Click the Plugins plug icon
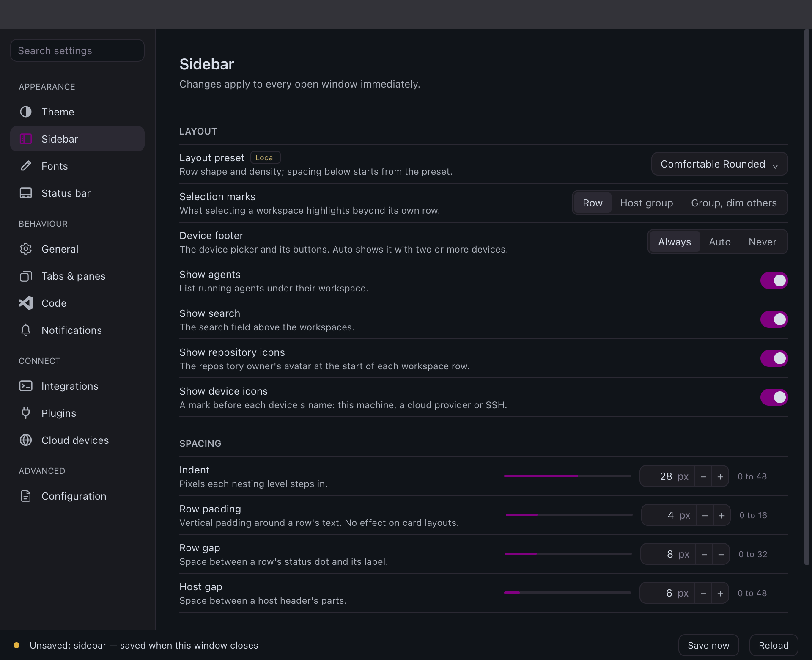Viewport: 812px width, 660px height. pos(26,413)
